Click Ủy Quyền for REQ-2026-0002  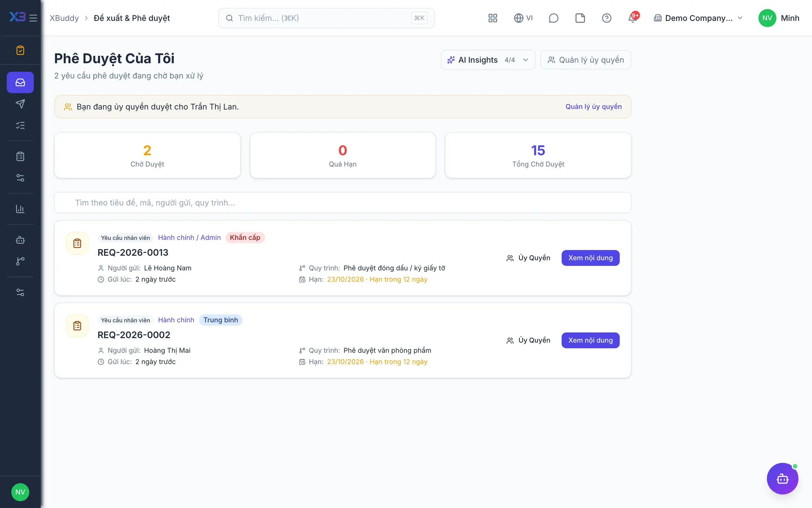click(528, 340)
